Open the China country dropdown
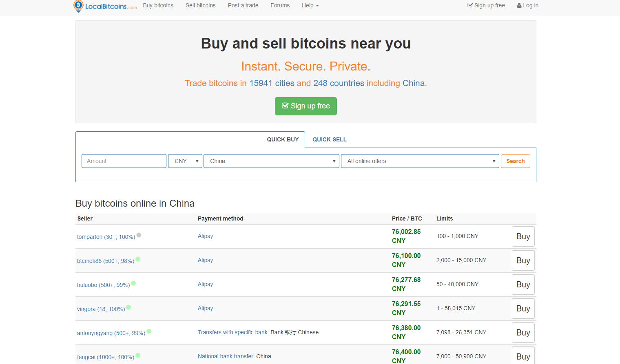 (271, 161)
